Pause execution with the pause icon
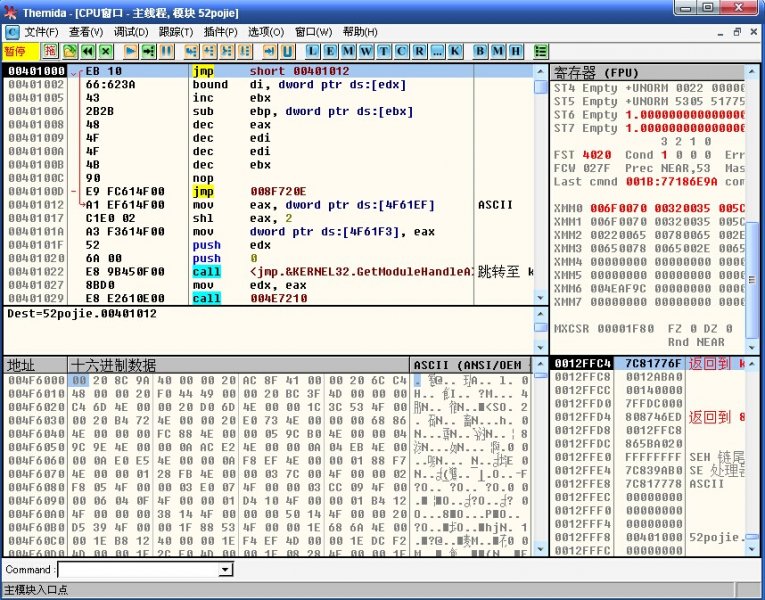This screenshot has height=600, width=765. (167, 51)
